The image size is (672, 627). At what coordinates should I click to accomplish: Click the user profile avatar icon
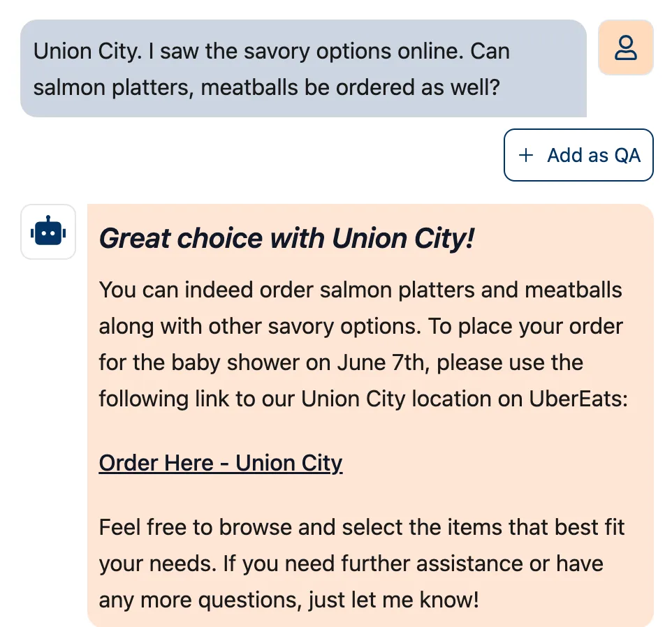tap(625, 47)
